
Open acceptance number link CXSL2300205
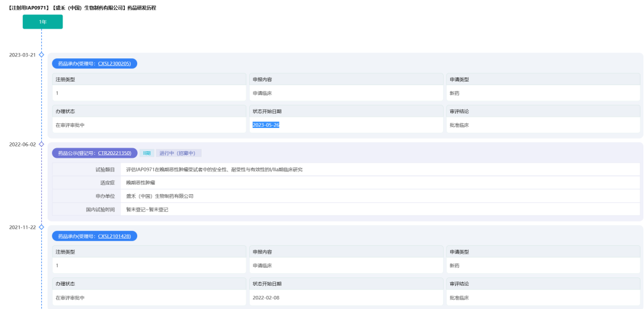pyautogui.click(x=116, y=64)
